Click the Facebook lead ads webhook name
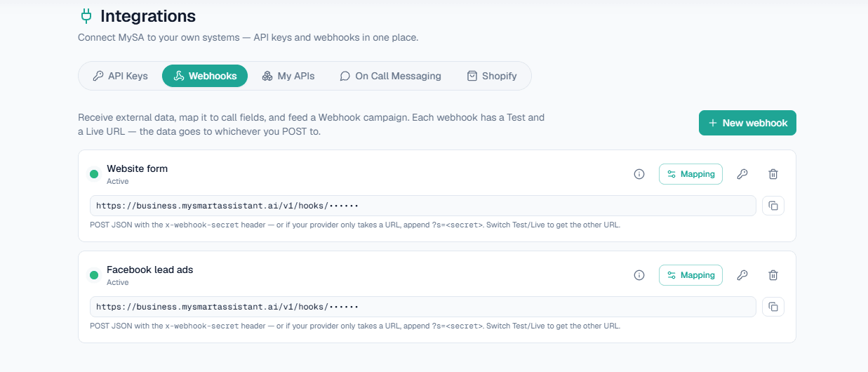Image resolution: width=868 pixels, height=372 pixels. 149,270
